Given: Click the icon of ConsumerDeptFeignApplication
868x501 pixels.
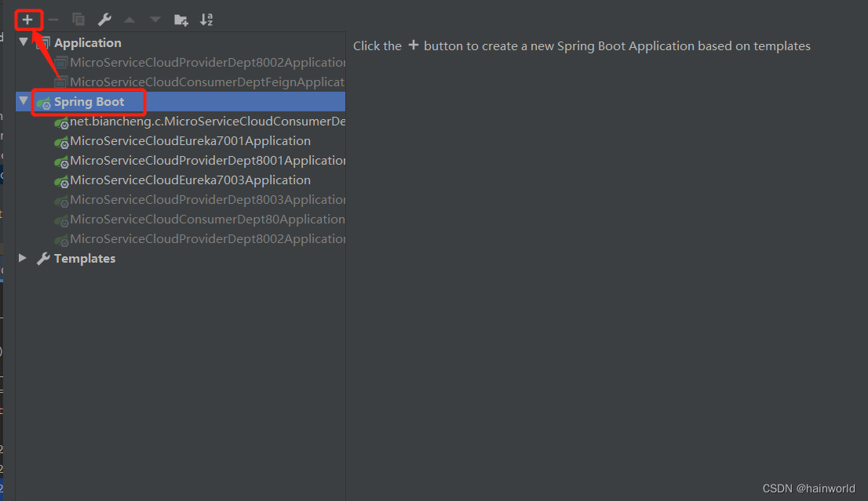Looking at the screenshot, I should click(61, 82).
